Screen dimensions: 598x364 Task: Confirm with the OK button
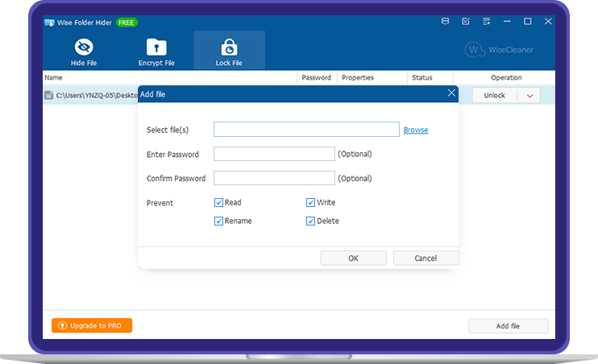coord(354,258)
